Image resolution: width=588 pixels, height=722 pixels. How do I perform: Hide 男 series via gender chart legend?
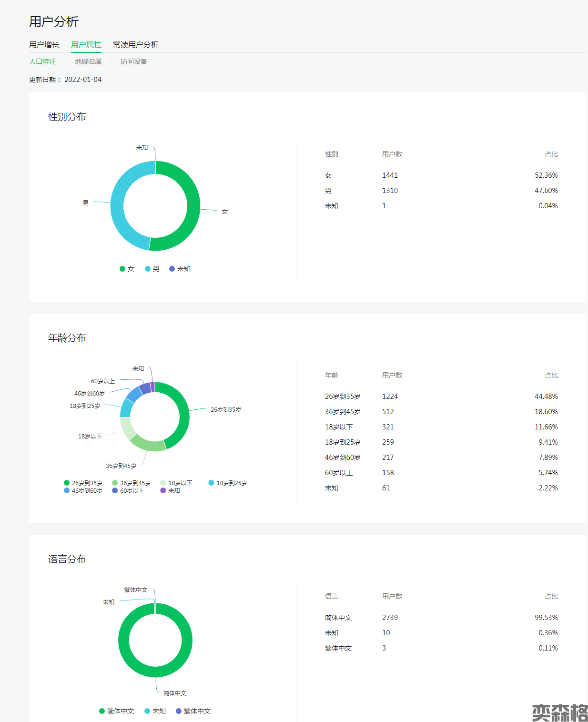(152, 269)
